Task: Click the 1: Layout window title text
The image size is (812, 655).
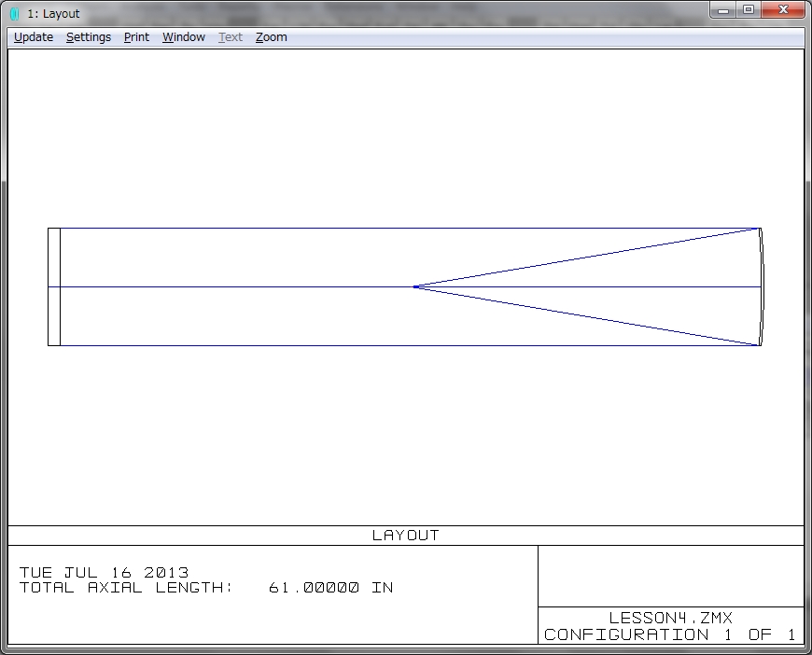Action: pyautogui.click(x=53, y=14)
